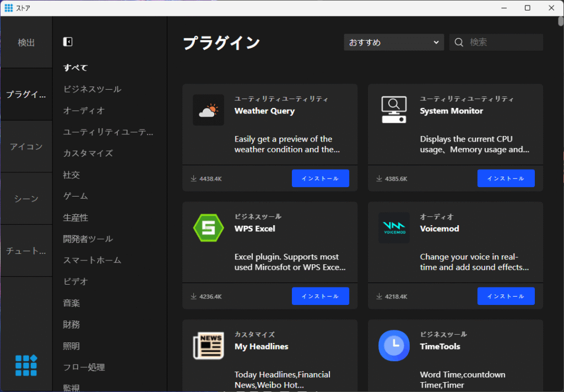Select the 生産性 category
564x392 pixels.
[75, 217]
